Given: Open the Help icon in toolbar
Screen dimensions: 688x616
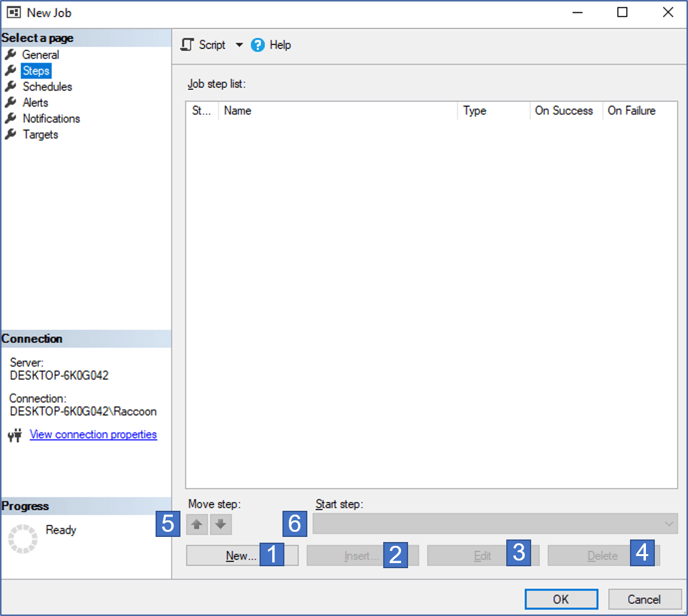Looking at the screenshot, I should [258, 45].
